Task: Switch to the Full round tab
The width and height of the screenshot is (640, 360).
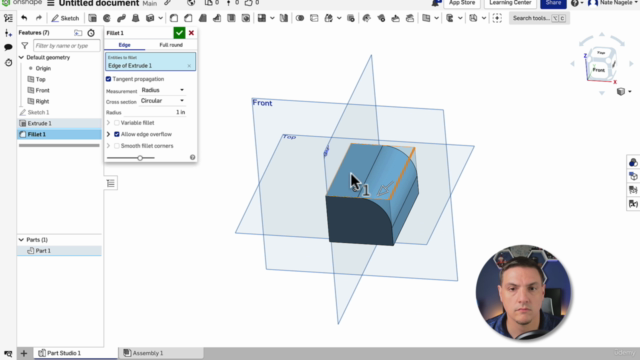Action: coord(171,45)
